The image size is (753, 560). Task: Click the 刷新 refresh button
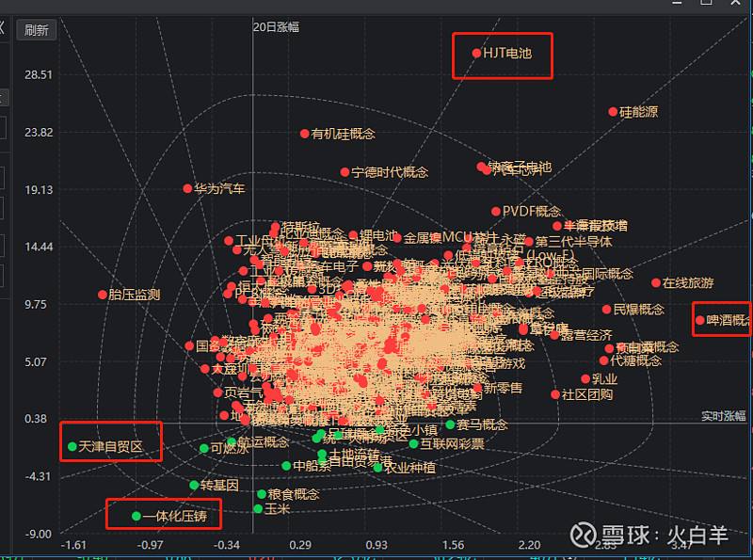(x=36, y=30)
